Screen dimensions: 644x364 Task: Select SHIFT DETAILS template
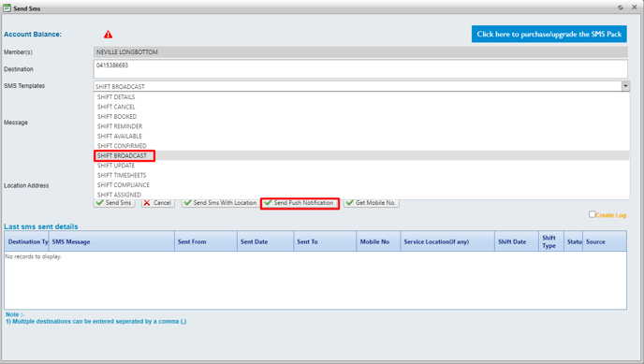(x=361, y=96)
